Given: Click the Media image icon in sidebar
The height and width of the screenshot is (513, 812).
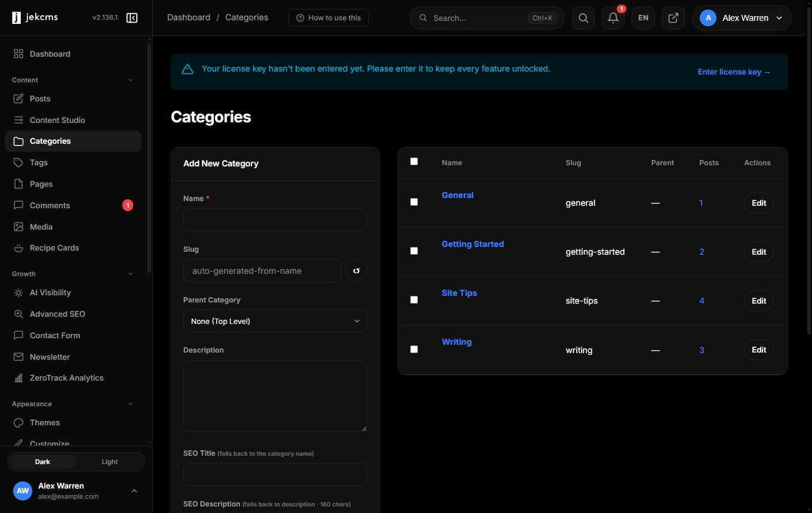Looking at the screenshot, I should (19, 227).
